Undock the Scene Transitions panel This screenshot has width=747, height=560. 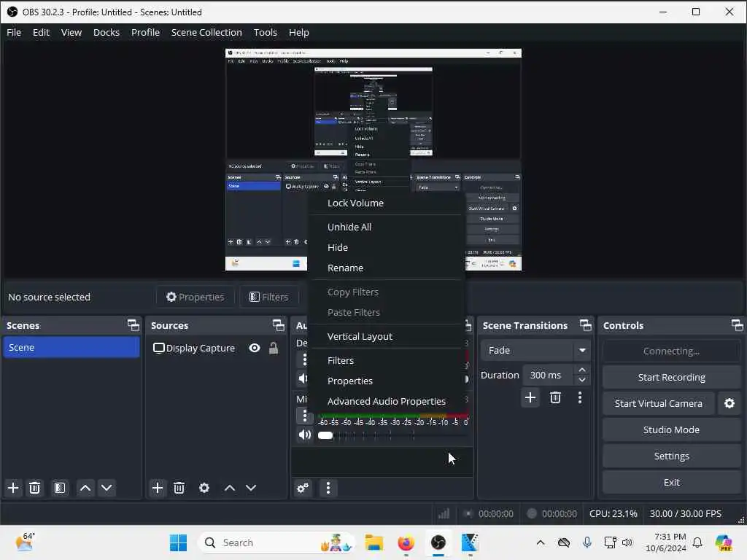[x=586, y=325]
